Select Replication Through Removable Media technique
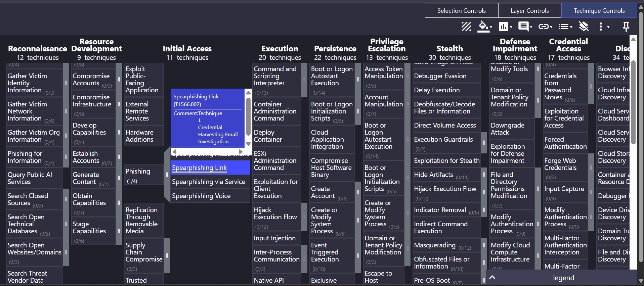Screen dimensions: 644x286 [144, 220]
